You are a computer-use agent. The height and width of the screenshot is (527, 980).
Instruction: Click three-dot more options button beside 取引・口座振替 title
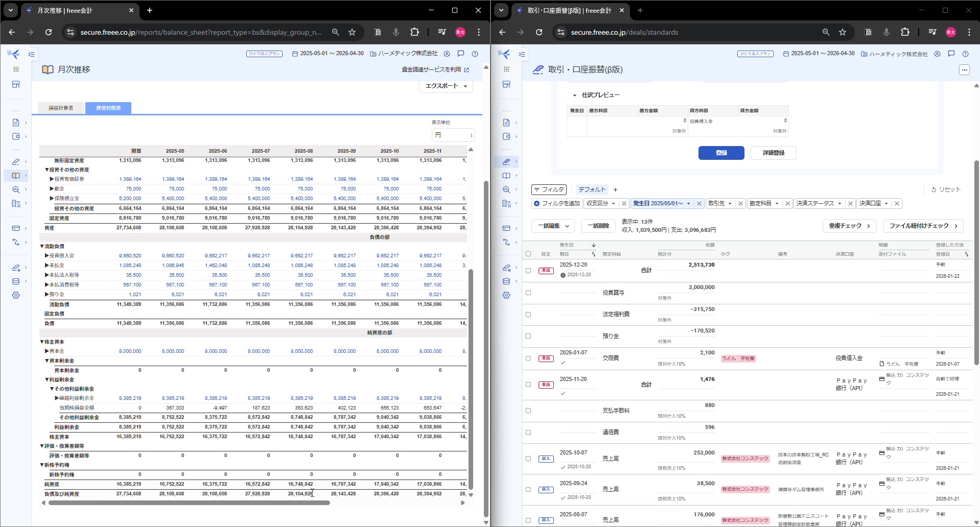tap(964, 69)
